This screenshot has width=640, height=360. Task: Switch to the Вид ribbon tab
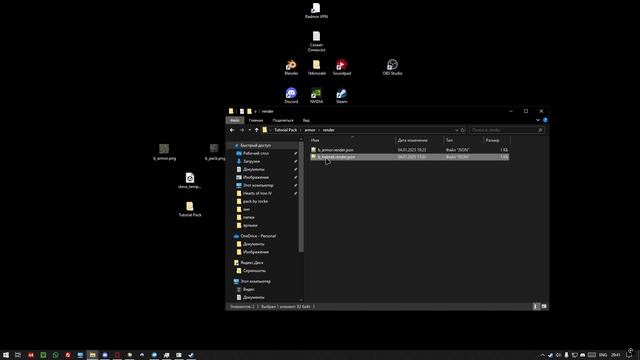point(306,120)
